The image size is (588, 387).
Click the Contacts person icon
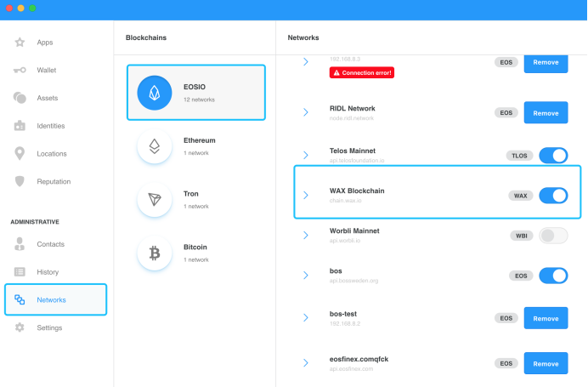pos(20,244)
